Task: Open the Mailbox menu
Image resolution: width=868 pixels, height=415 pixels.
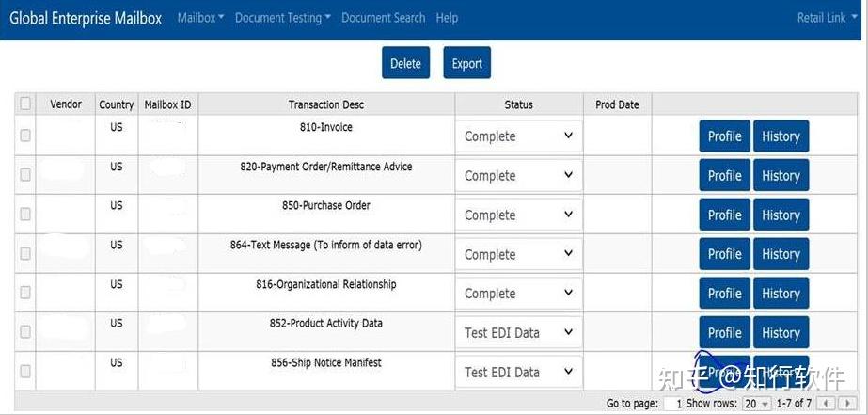Action: pyautogui.click(x=200, y=18)
